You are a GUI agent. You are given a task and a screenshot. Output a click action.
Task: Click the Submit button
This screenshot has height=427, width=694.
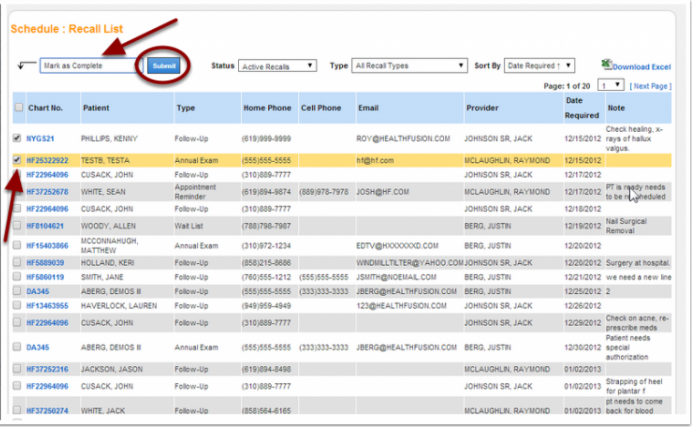pyautogui.click(x=163, y=66)
